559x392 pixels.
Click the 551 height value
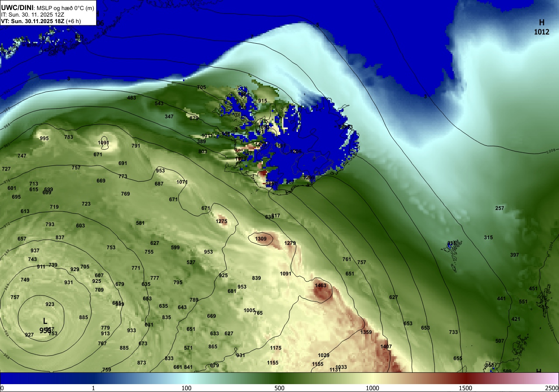(x=523, y=302)
